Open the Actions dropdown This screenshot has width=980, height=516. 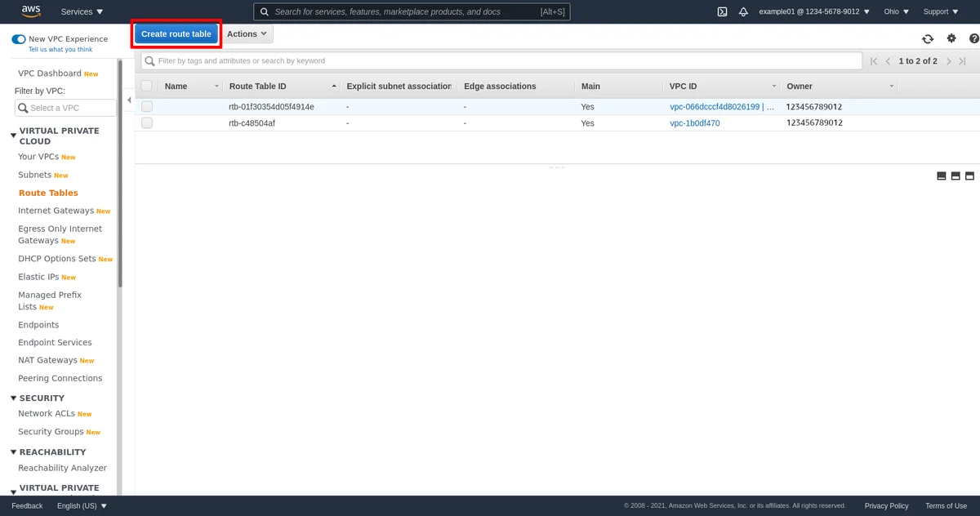(x=247, y=34)
